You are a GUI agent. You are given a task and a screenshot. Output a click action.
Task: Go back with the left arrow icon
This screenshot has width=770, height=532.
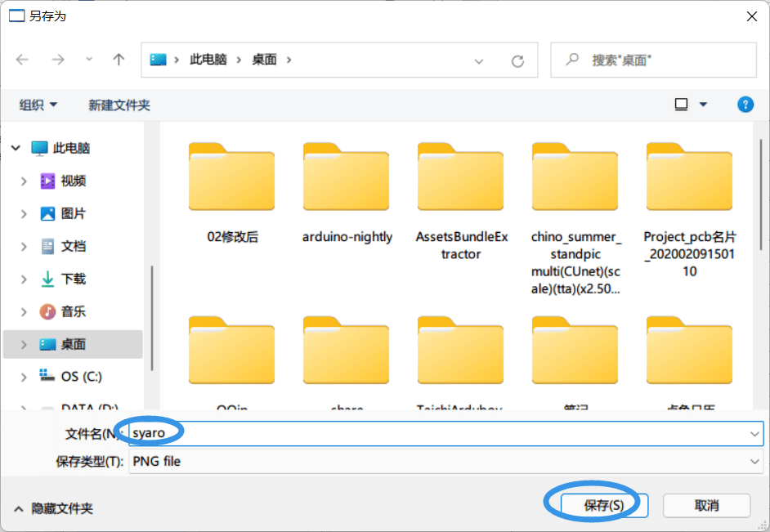pos(23,60)
